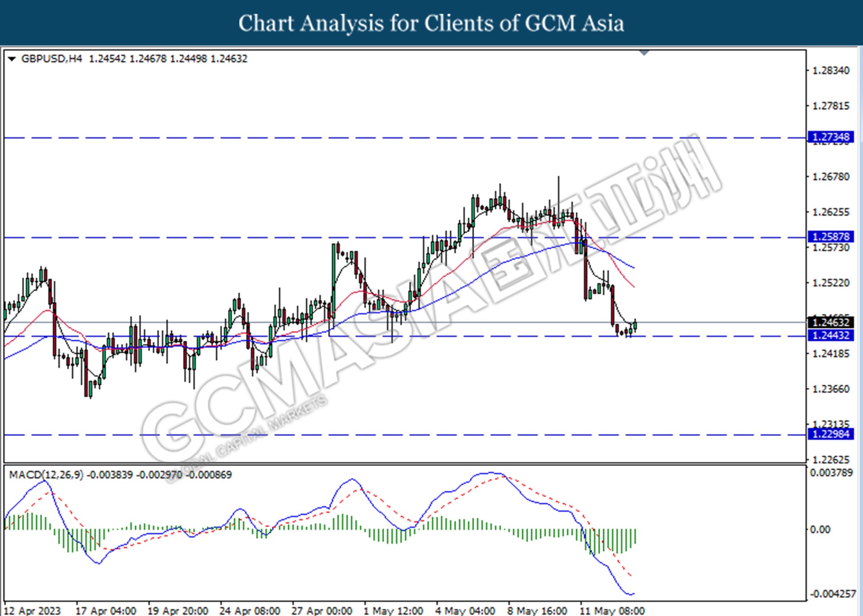The width and height of the screenshot is (863, 616).
Task: Click the Chart Analysis for Clients header title
Action: point(431,23)
